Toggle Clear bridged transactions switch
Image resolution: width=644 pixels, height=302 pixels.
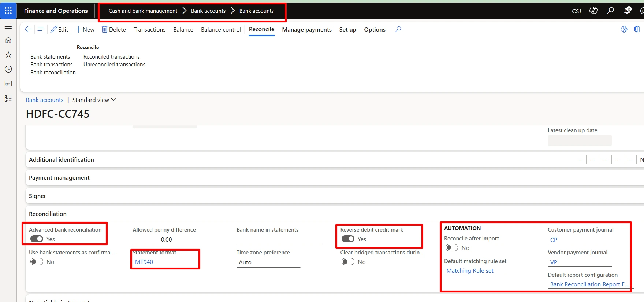tap(348, 262)
